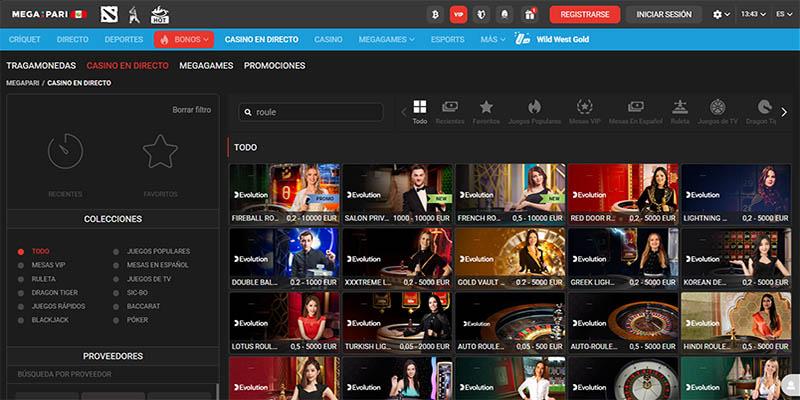Open the 13:43 time zone dropdown

(753, 14)
